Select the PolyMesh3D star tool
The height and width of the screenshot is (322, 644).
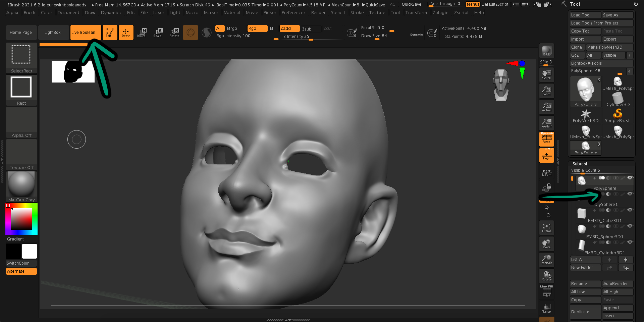pyautogui.click(x=585, y=116)
